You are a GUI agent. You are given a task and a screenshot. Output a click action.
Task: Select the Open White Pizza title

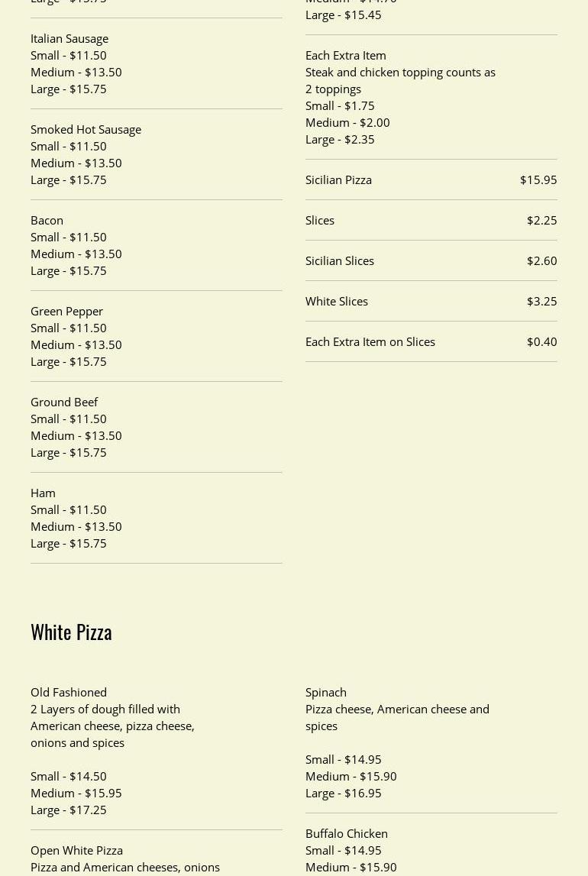(x=76, y=850)
